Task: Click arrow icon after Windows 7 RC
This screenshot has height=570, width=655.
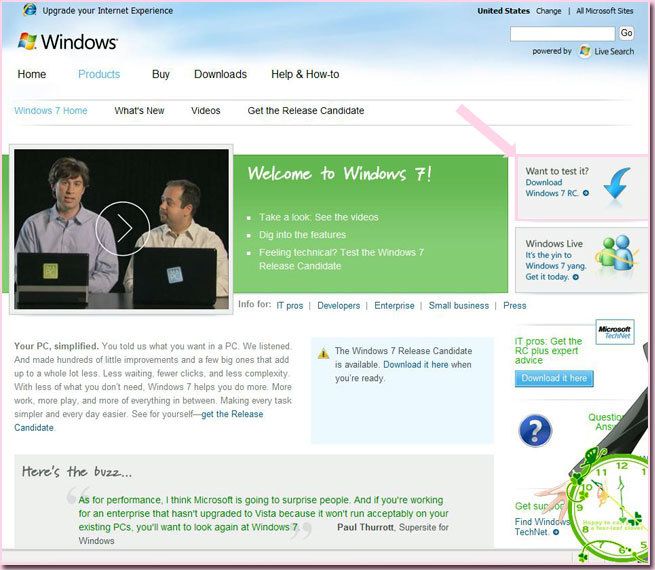Action: tap(586, 193)
